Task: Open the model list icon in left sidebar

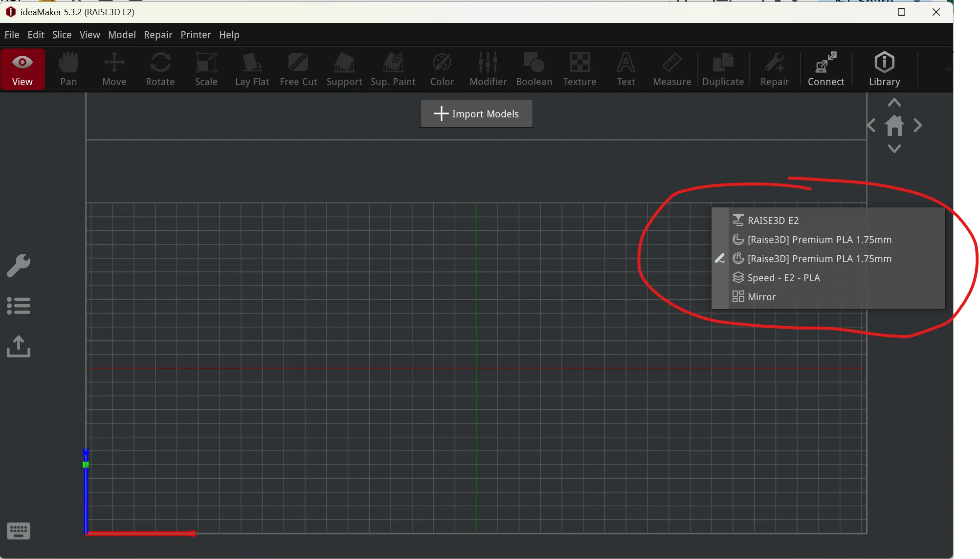Action: coord(19,306)
